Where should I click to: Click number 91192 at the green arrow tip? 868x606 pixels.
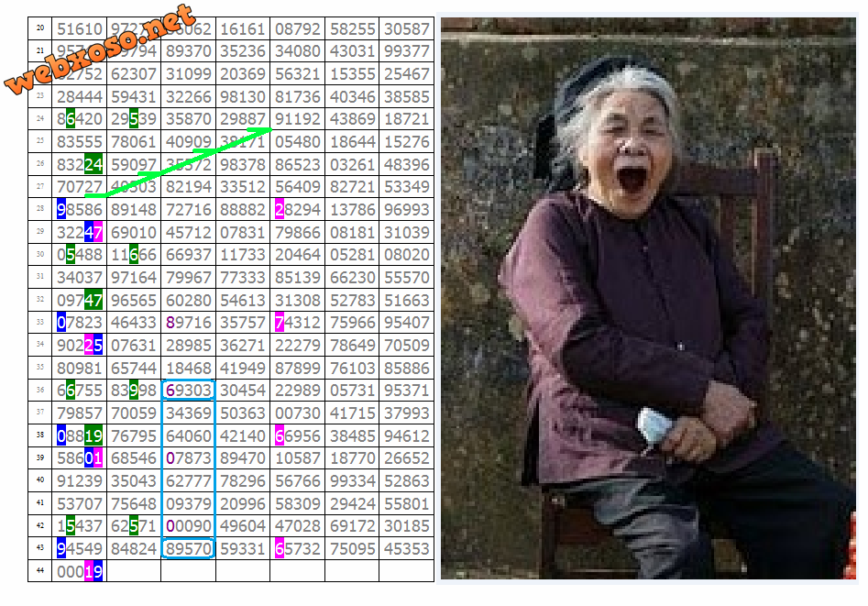click(x=298, y=119)
